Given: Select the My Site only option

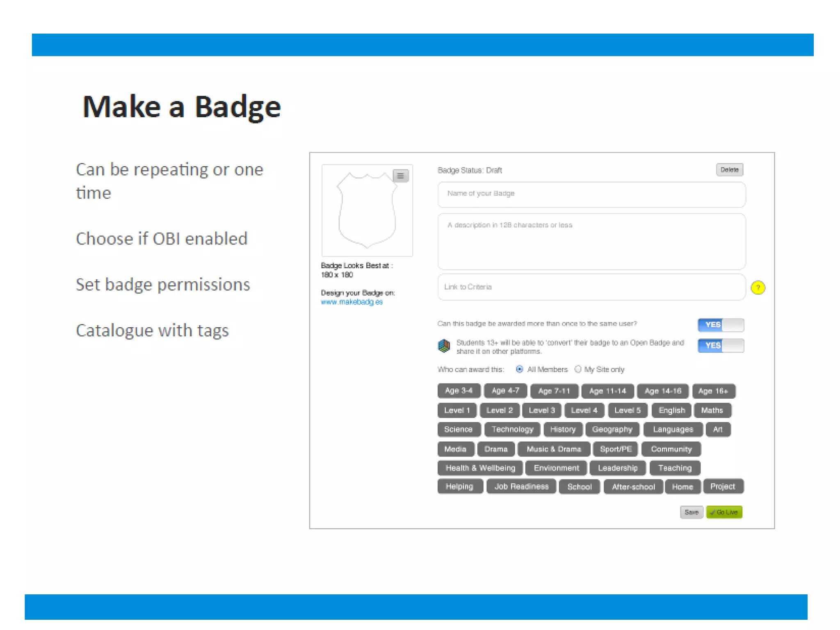Looking at the screenshot, I should [x=578, y=369].
